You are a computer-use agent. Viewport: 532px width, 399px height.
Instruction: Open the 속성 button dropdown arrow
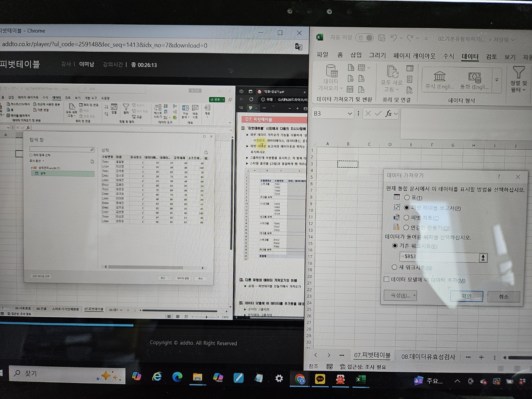[414, 295]
